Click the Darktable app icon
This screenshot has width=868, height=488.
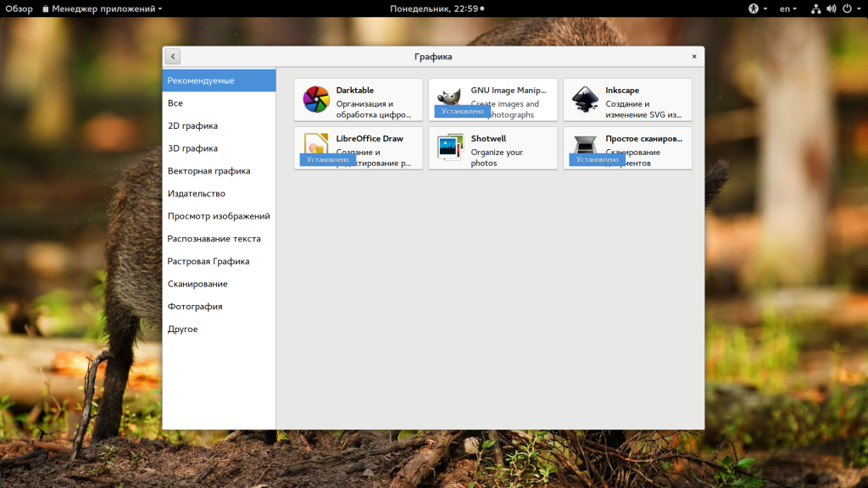316,100
